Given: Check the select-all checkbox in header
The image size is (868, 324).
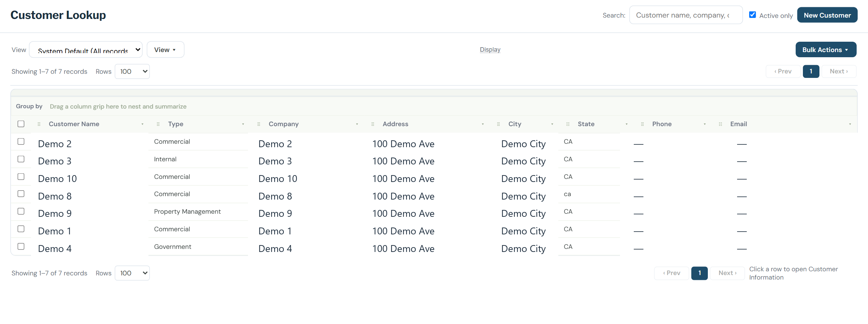Looking at the screenshot, I should point(21,124).
